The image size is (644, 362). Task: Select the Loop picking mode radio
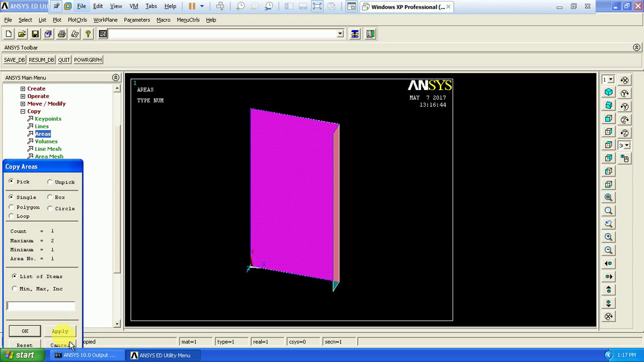click(x=11, y=216)
